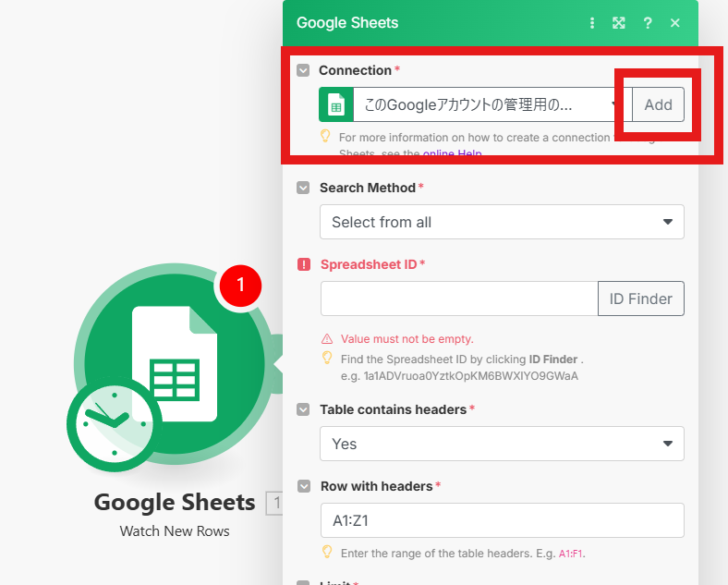Expand the panel to full screen
This screenshot has width=728, height=585.
pos(618,23)
